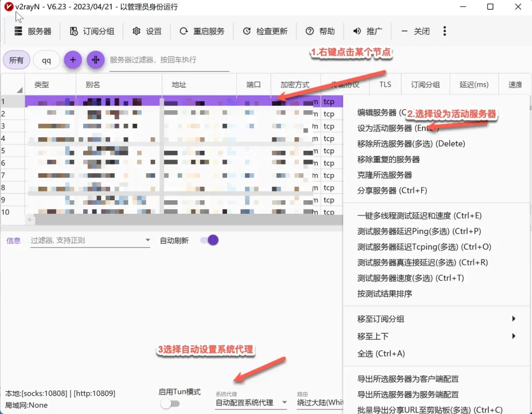Choose 测试服务器延迟Tcping(多选)
532x414 pixels.
coord(436,247)
